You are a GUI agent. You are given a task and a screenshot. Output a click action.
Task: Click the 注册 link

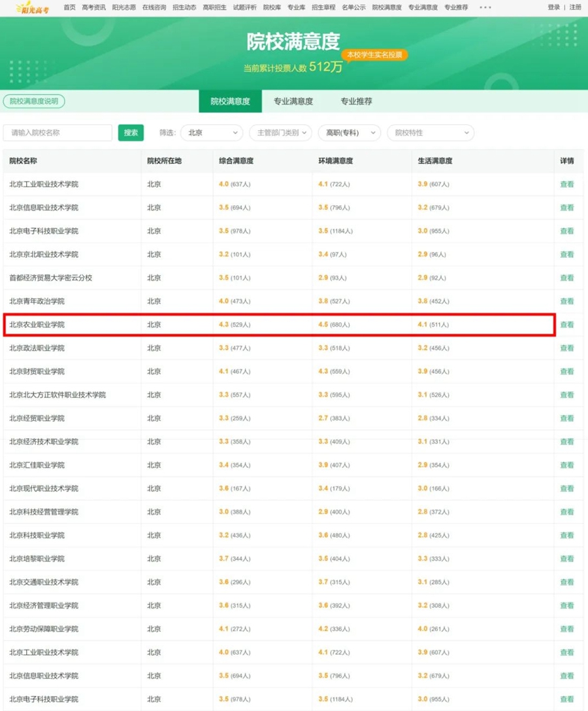[x=575, y=8]
